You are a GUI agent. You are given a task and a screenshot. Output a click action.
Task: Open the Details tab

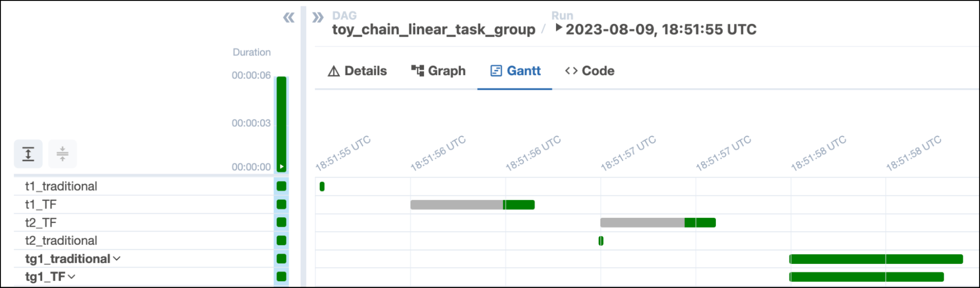coord(357,71)
